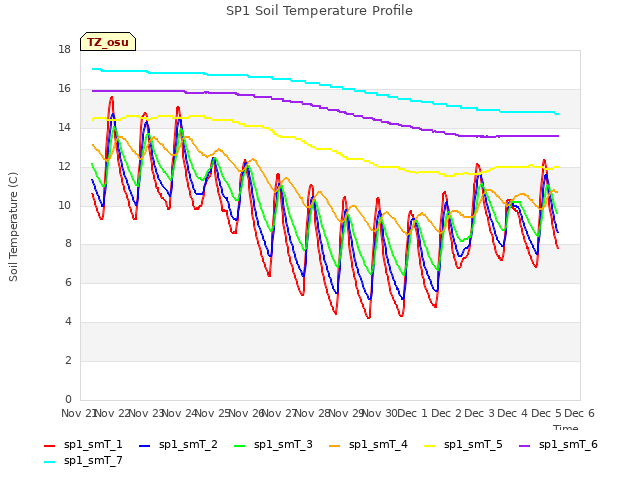
Task: Click the y-axis value 14
Action: point(64,128)
